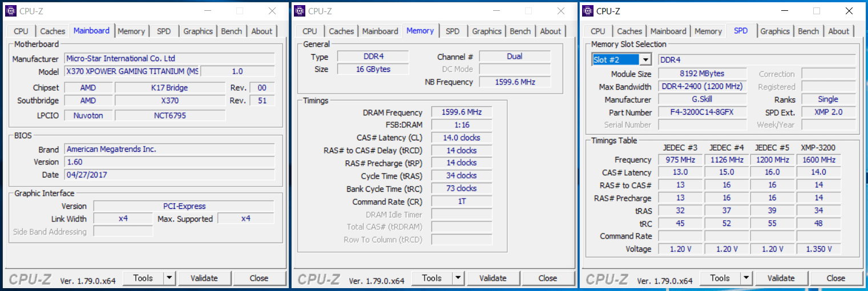Open Memory tab in Mainboard window
This screenshot has width=868, height=291.
131,31
